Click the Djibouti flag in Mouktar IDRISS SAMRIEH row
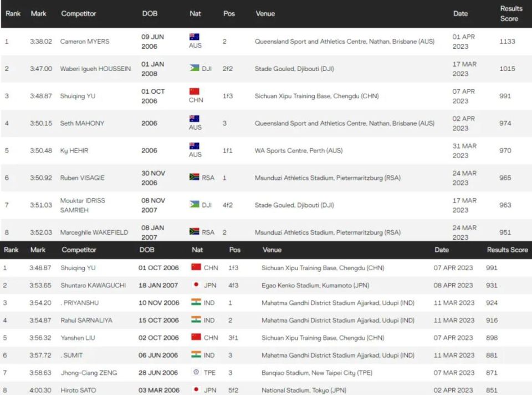 coord(195,204)
